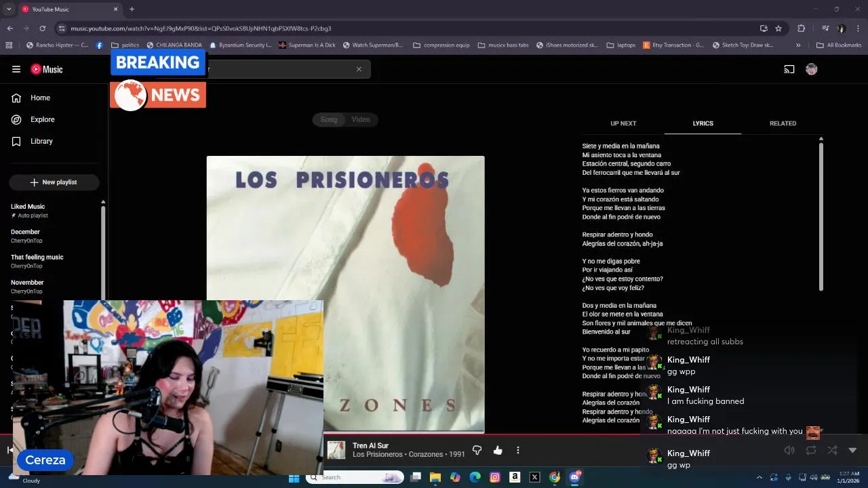Toggle repeat mode

[x=811, y=450]
